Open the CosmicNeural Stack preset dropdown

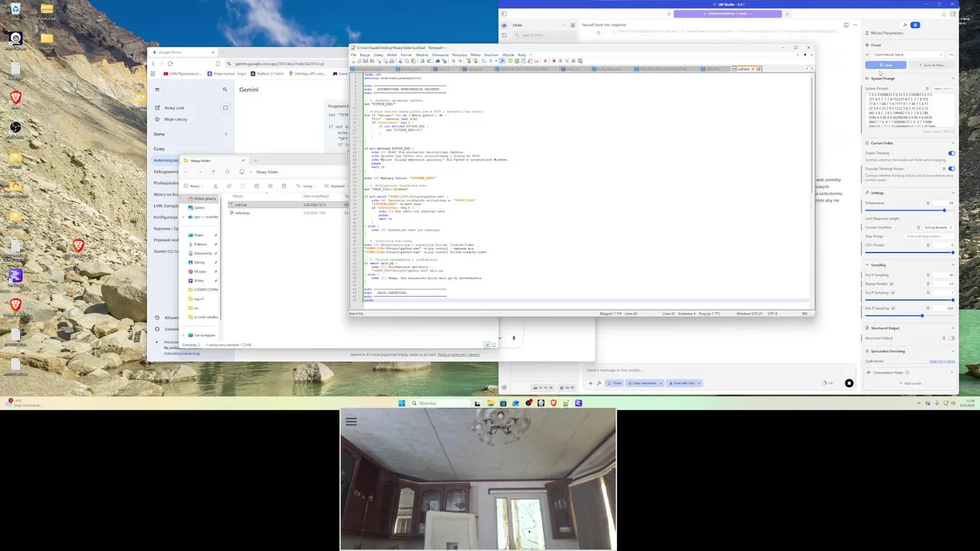click(x=907, y=54)
